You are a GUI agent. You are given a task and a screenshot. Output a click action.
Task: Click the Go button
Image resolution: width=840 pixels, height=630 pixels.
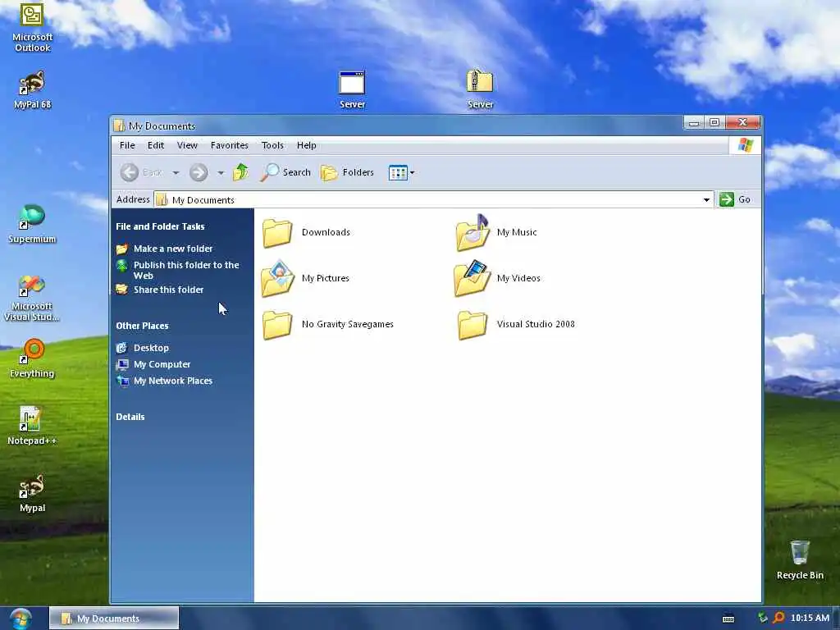point(735,199)
